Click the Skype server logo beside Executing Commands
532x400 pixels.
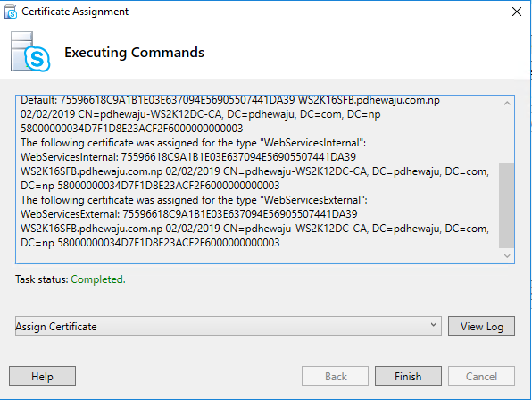(30, 52)
